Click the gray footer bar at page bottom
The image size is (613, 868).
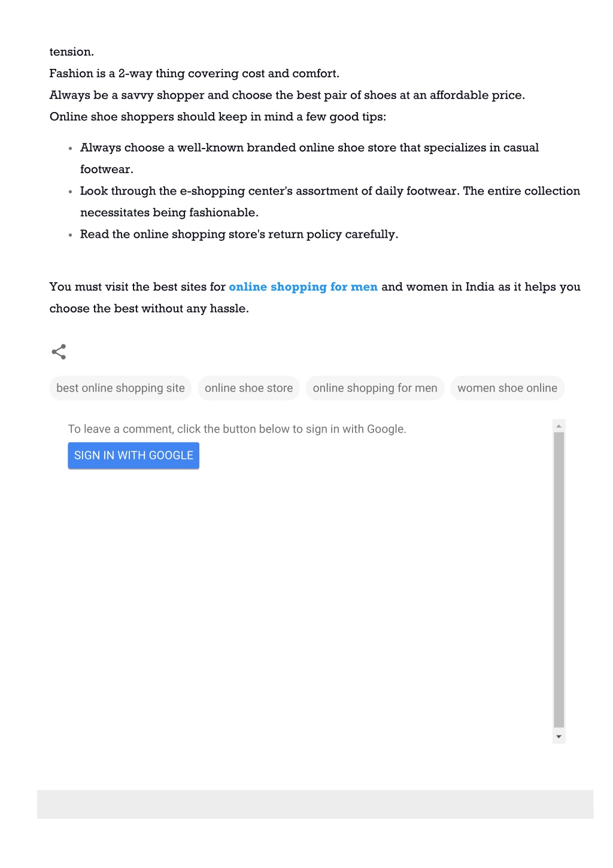pos(315,804)
